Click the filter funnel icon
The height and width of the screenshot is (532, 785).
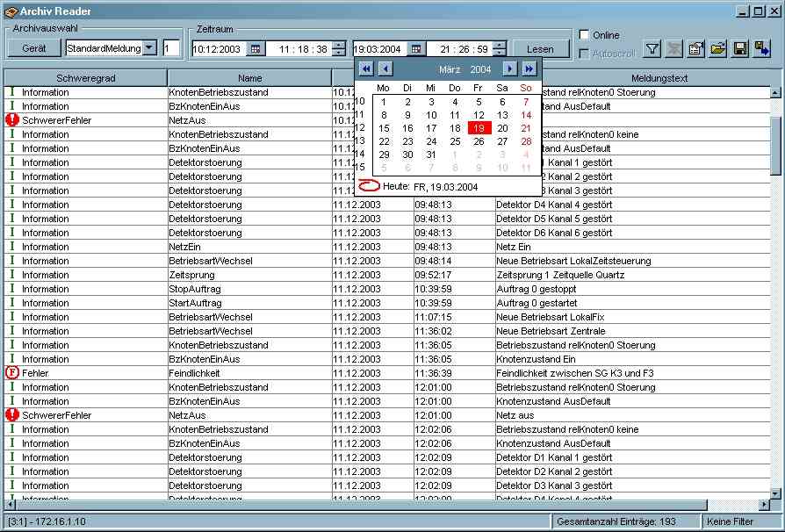pyautogui.click(x=652, y=49)
